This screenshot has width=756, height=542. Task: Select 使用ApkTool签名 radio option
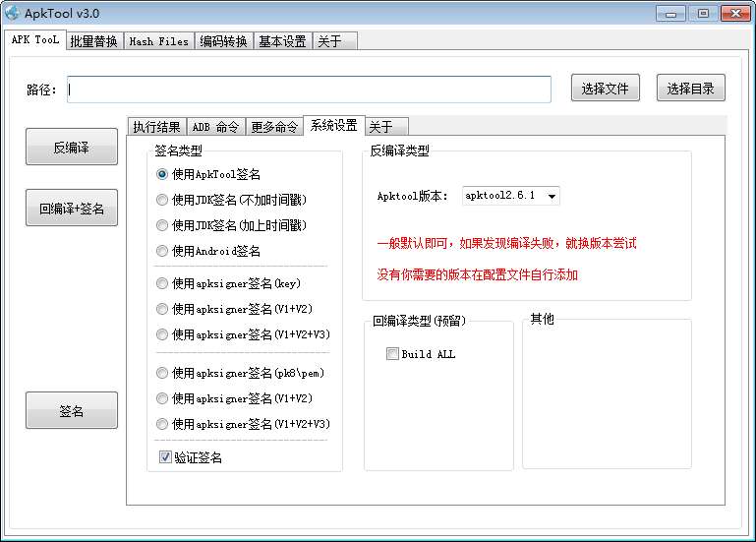coord(162,174)
